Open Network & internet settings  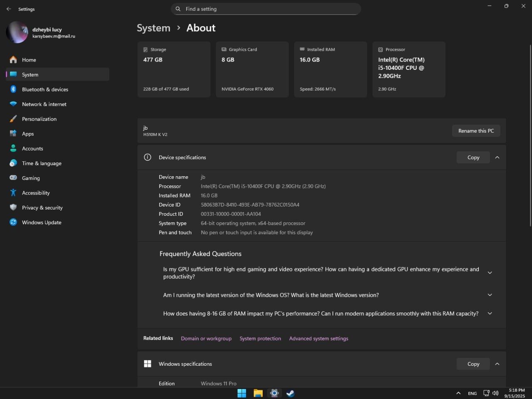57,104
